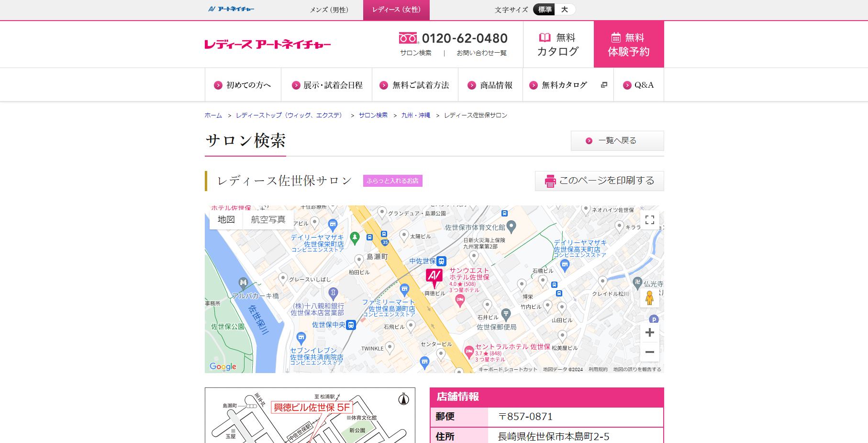Image resolution: width=868 pixels, height=443 pixels.
Task: Click the Street View pegman icon
Action: pos(649,298)
